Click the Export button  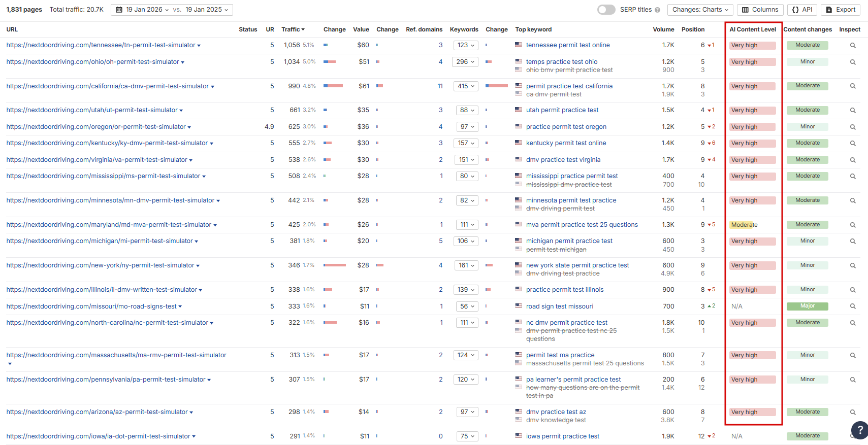(x=841, y=10)
